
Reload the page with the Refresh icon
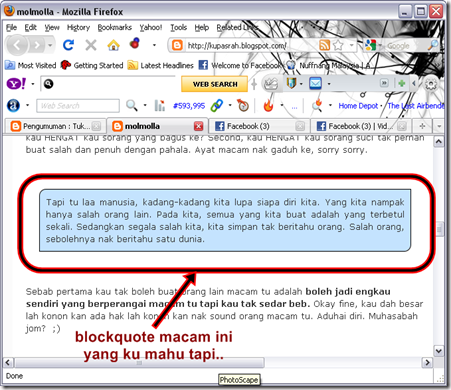[69, 45]
